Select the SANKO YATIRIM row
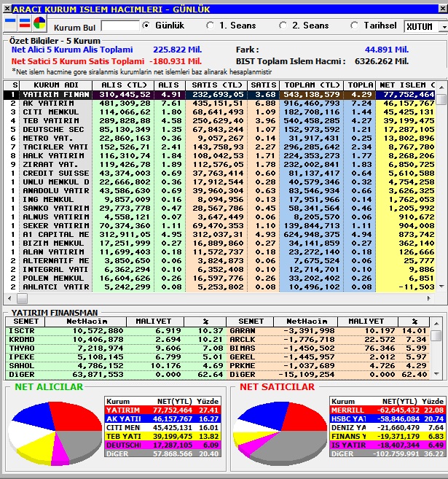This screenshot has height=479, width=448. click(x=220, y=209)
